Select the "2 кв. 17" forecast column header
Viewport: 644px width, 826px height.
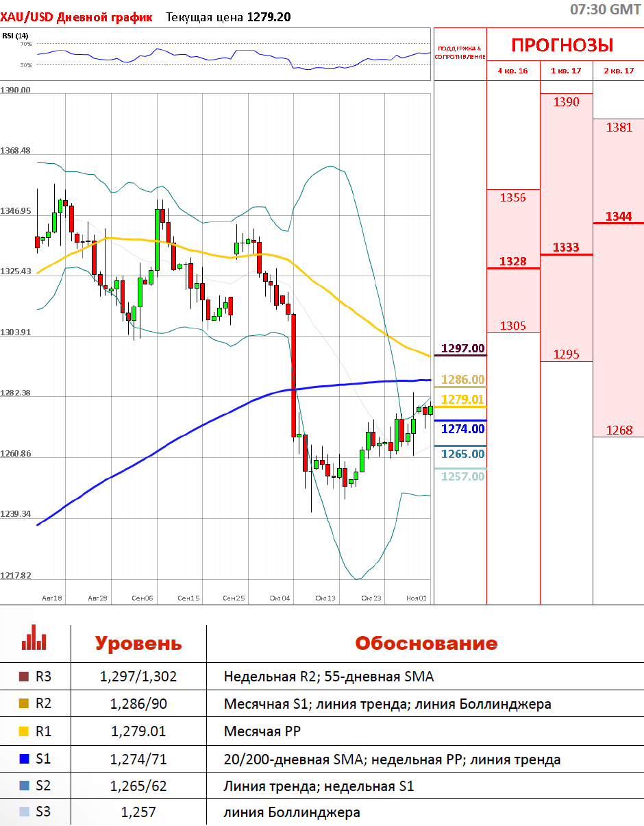(619, 71)
